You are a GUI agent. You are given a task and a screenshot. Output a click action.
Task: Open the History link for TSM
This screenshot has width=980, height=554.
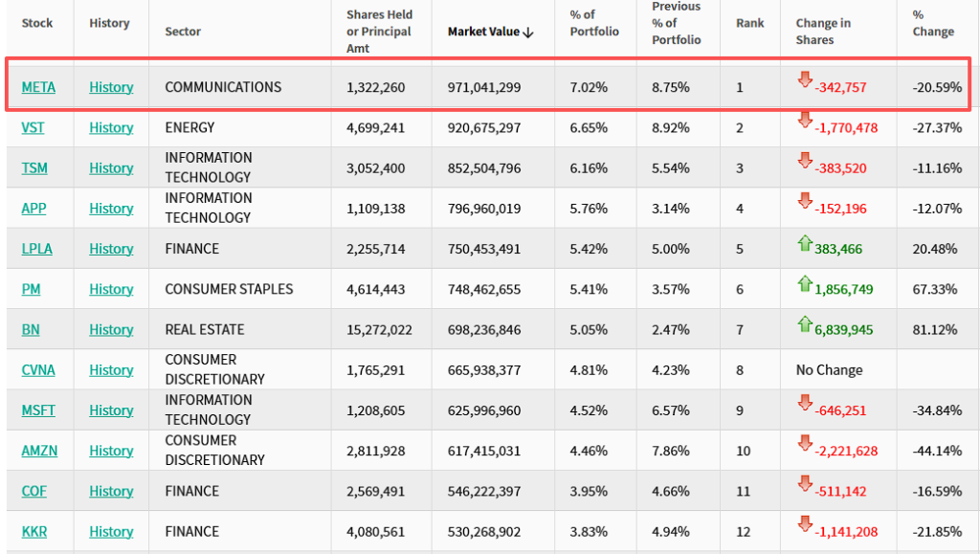click(x=111, y=168)
